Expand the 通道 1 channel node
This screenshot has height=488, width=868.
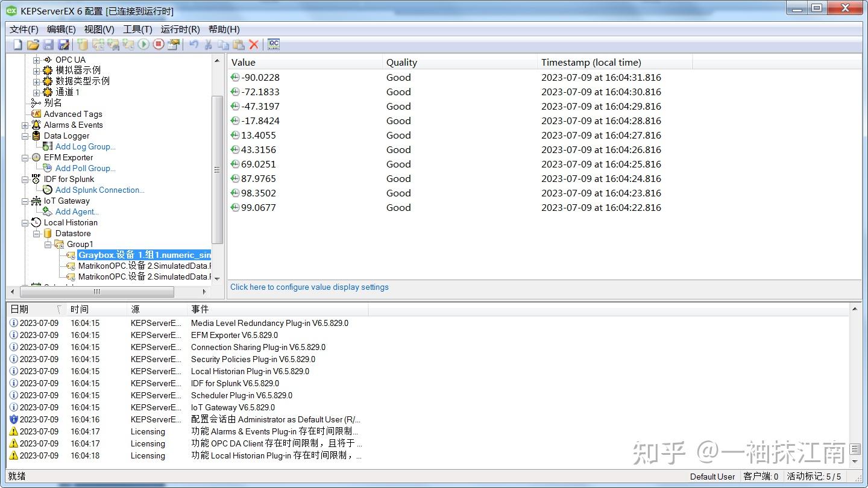pos(37,92)
